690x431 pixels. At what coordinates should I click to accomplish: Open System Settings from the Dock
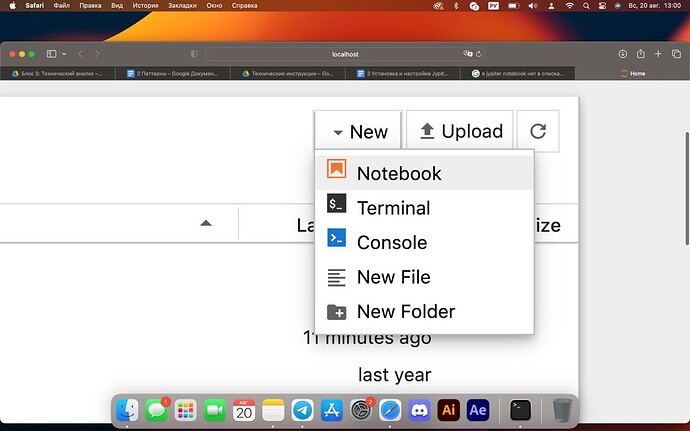[x=361, y=410]
